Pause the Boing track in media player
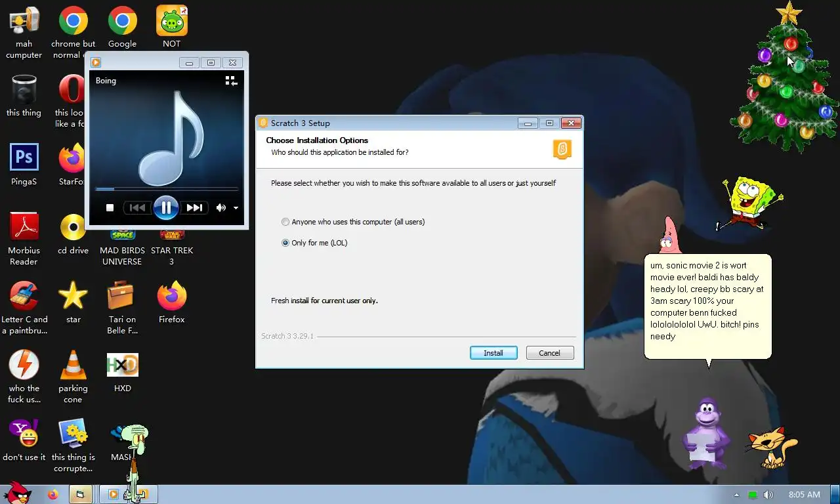 [x=166, y=208]
